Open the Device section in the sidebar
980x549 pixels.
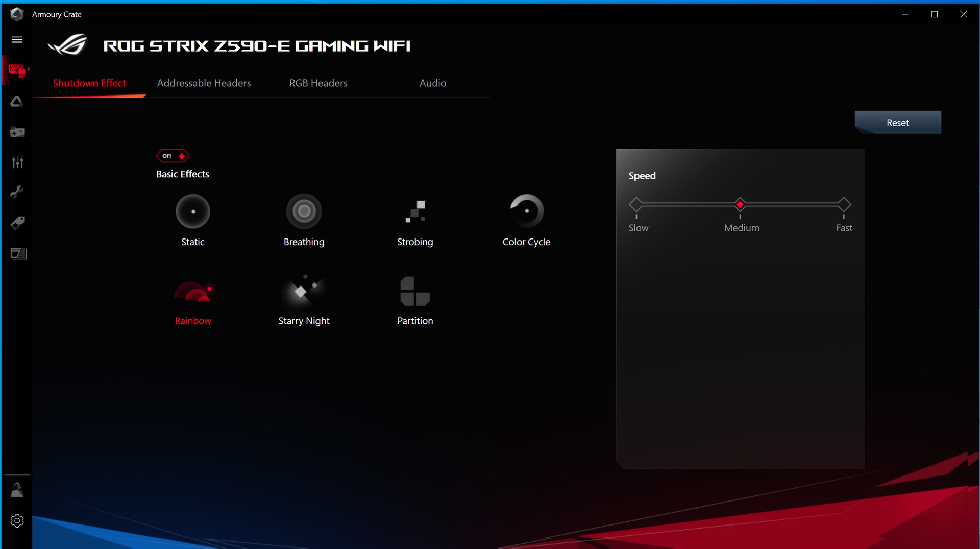(x=17, y=70)
